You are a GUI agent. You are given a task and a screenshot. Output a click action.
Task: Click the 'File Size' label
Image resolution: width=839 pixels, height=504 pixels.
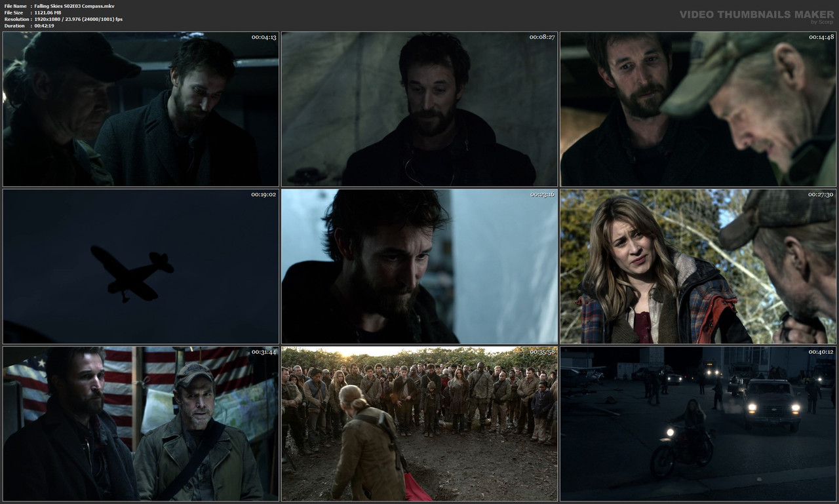click(14, 12)
